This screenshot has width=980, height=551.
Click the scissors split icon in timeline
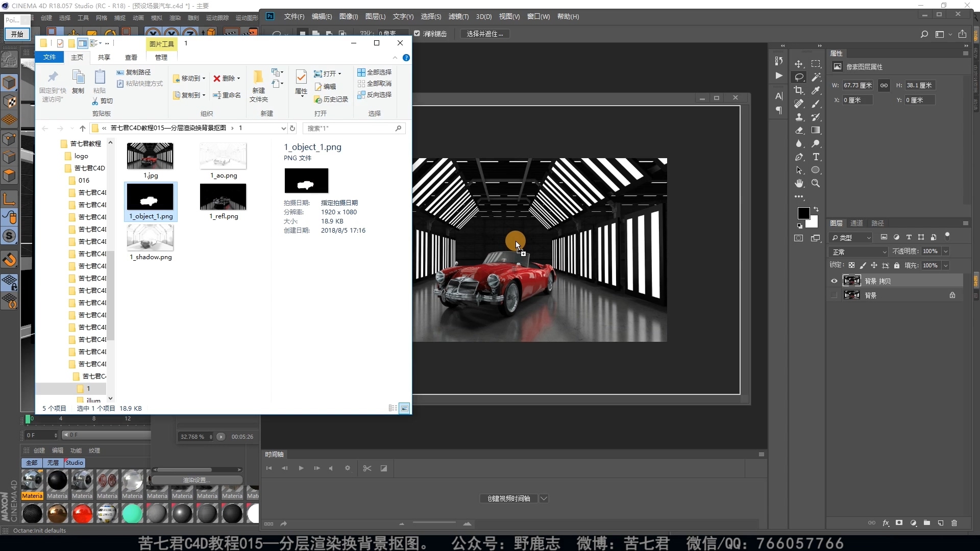(x=367, y=468)
